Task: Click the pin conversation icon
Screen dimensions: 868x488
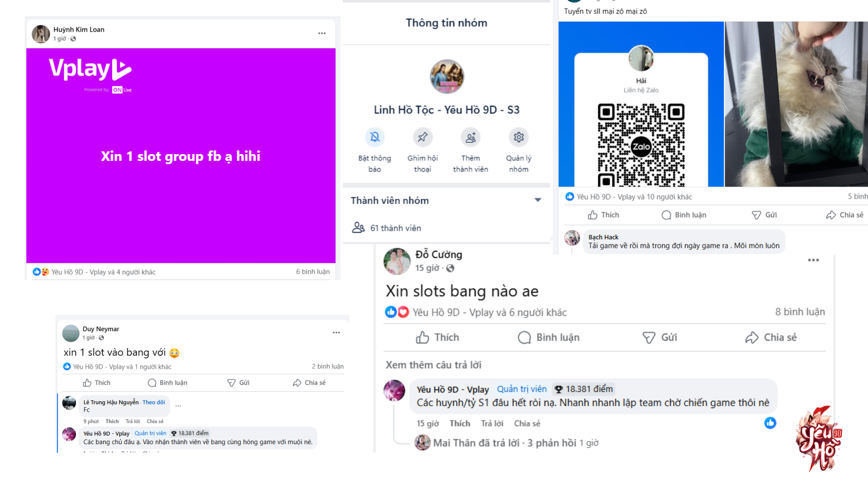Action: (423, 137)
